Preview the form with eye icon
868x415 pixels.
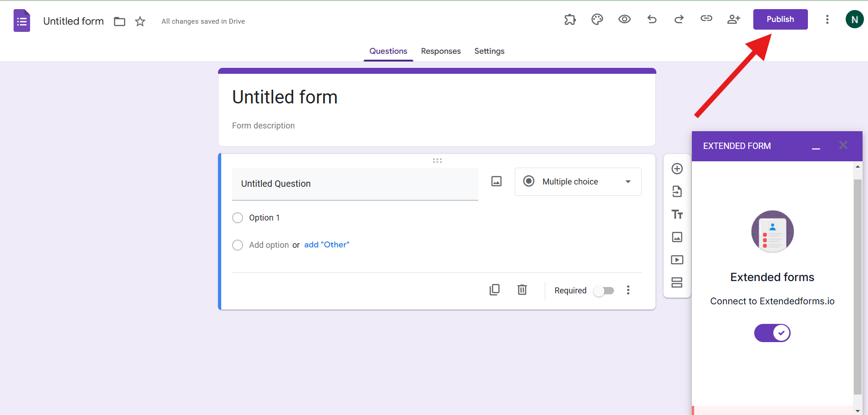(x=624, y=19)
